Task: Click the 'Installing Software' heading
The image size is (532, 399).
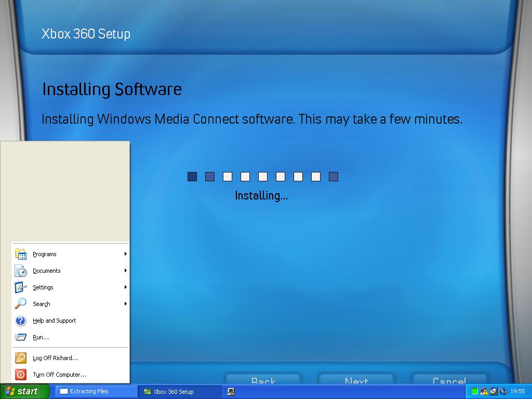Action: tap(112, 89)
